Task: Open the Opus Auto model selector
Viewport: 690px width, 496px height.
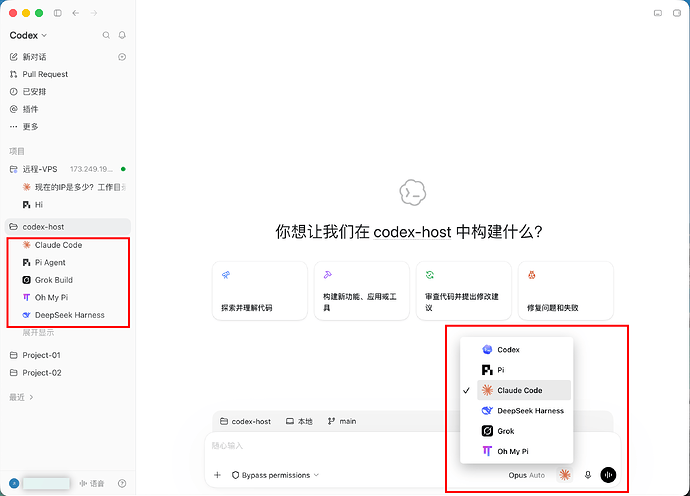Action: [x=527, y=475]
